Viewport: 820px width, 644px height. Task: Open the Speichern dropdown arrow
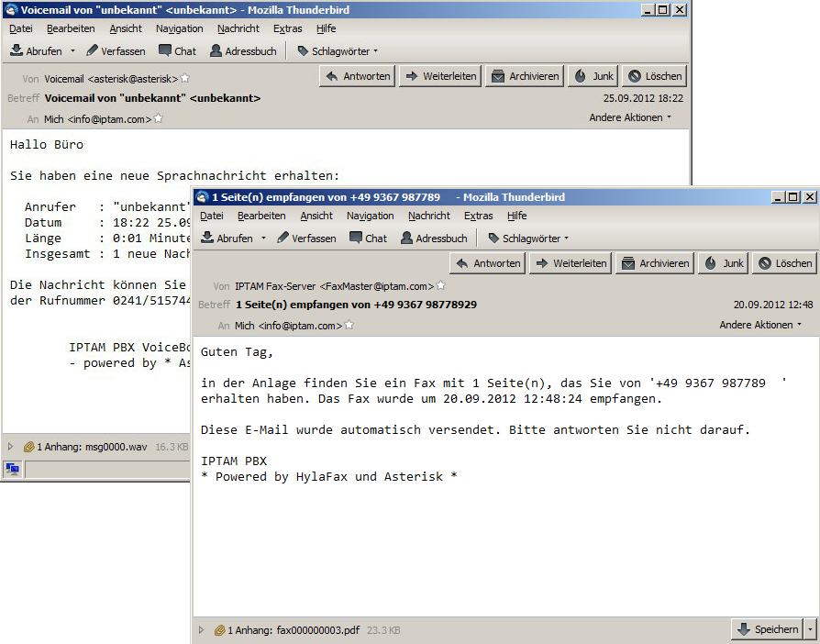tap(810, 630)
